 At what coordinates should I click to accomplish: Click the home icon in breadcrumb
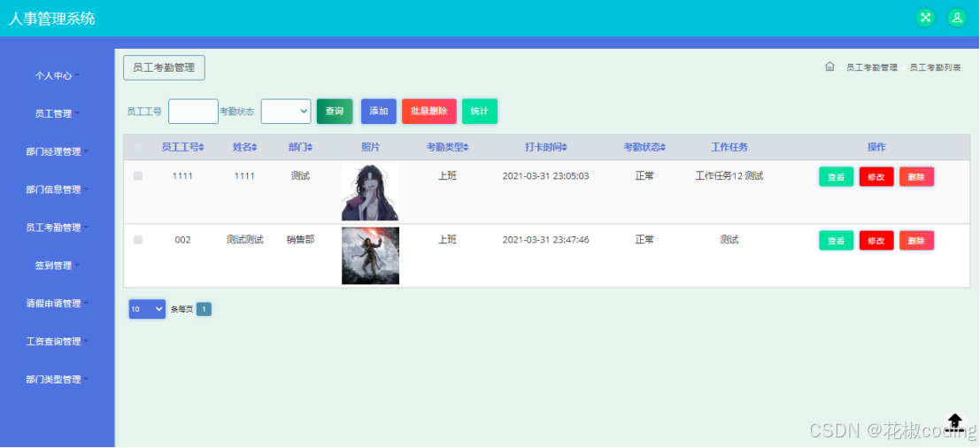830,66
